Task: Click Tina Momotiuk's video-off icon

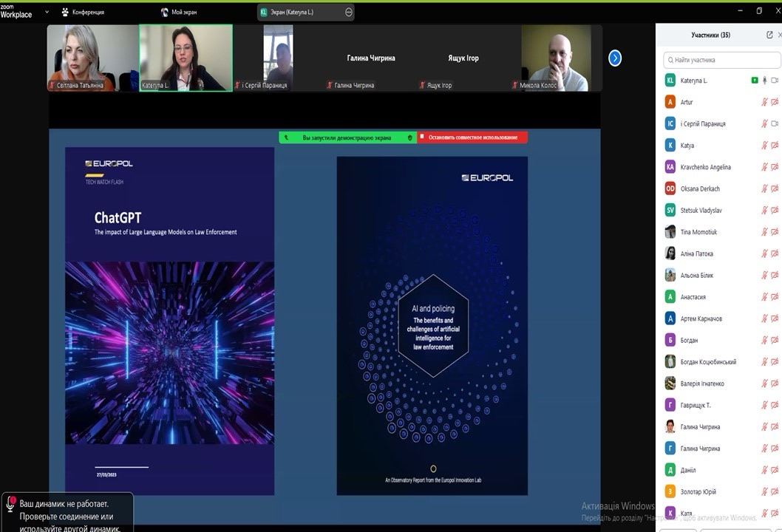Action: tap(775, 232)
